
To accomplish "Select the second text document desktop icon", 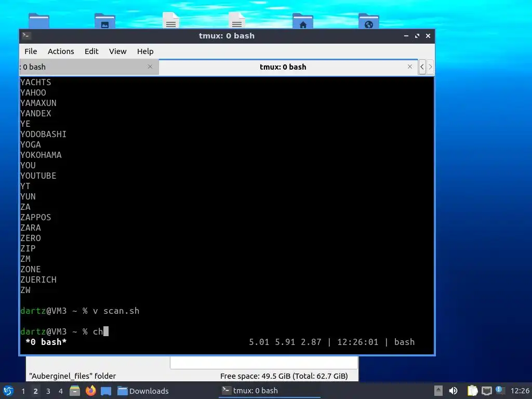I will pyautogui.click(x=237, y=20).
